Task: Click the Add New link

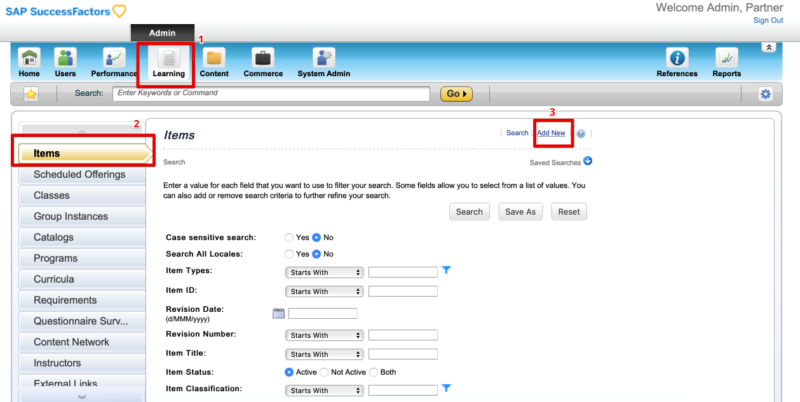Action: tap(552, 133)
